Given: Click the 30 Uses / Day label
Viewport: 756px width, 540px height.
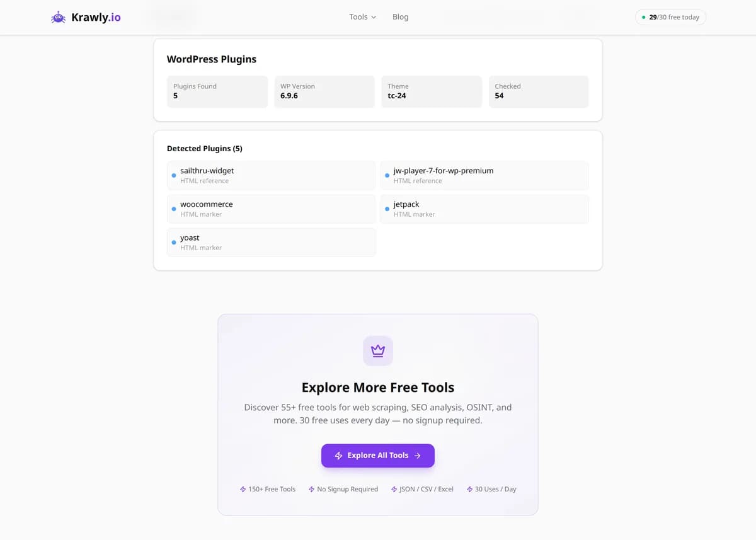Looking at the screenshot, I should [496, 489].
